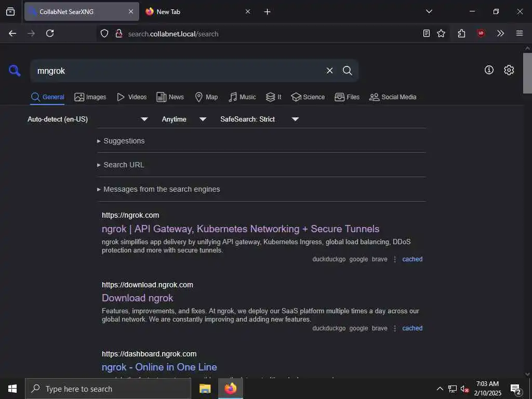Close the CollabNet SearXNG tab
The image size is (532, 399).
click(x=131, y=11)
